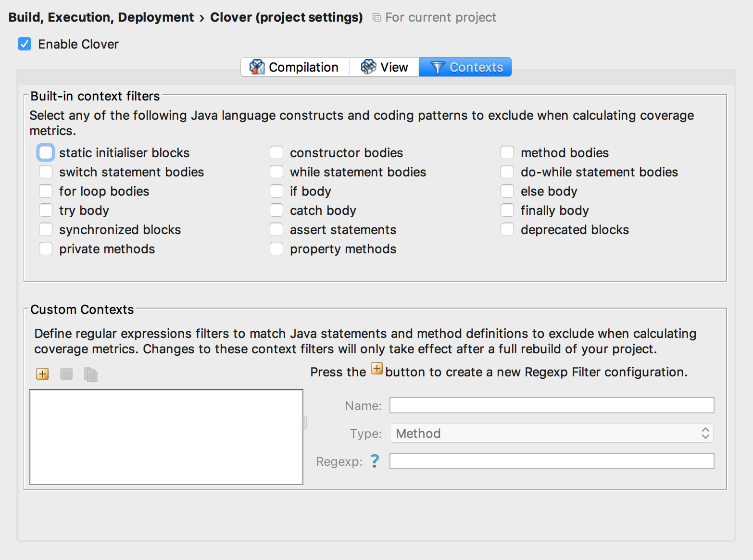Click the For current project icon
The width and height of the screenshot is (753, 560).
(377, 18)
